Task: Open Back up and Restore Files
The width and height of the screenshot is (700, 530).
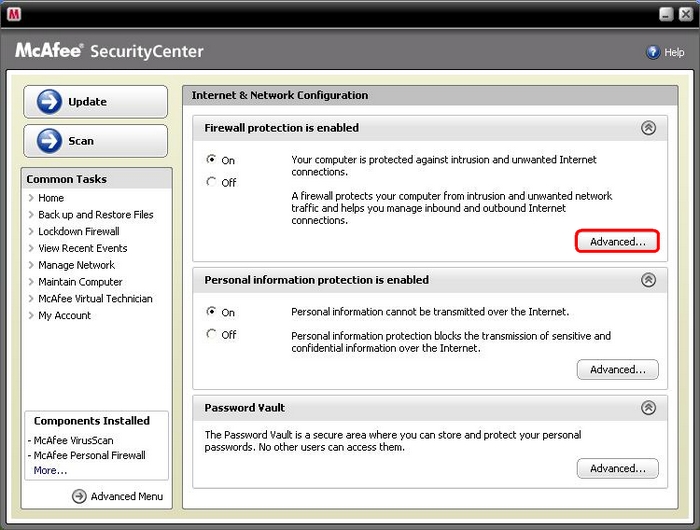Action: [96, 215]
